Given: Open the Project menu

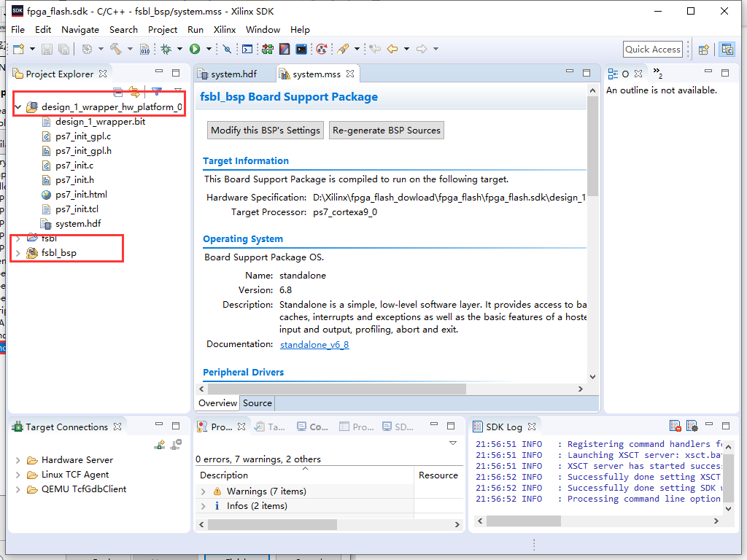Looking at the screenshot, I should [x=163, y=29].
